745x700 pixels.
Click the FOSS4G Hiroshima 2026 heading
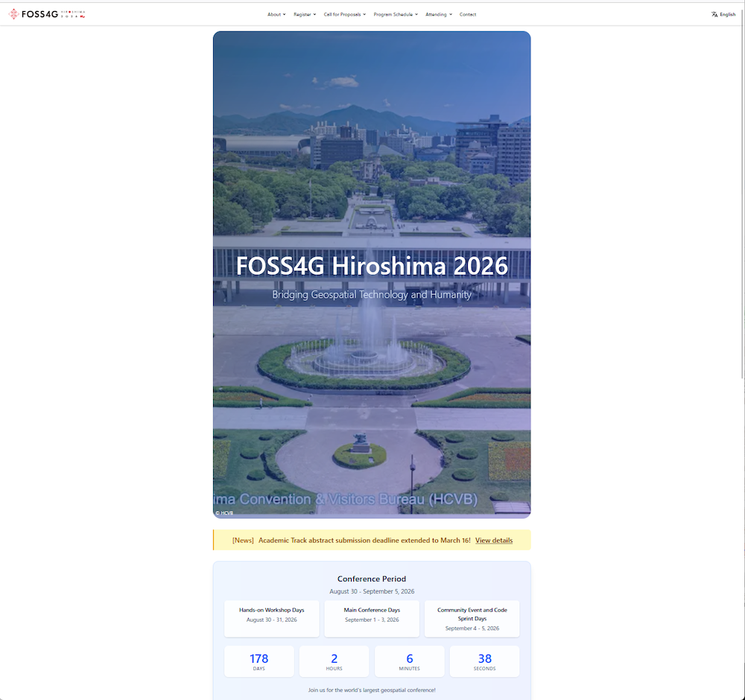pyautogui.click(x=372, y=266)
